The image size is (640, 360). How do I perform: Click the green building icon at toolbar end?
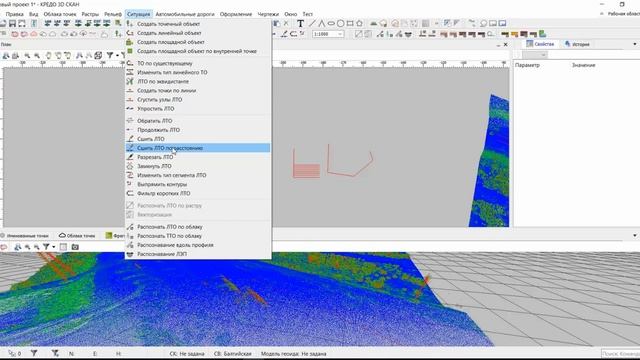pos(542,34)
